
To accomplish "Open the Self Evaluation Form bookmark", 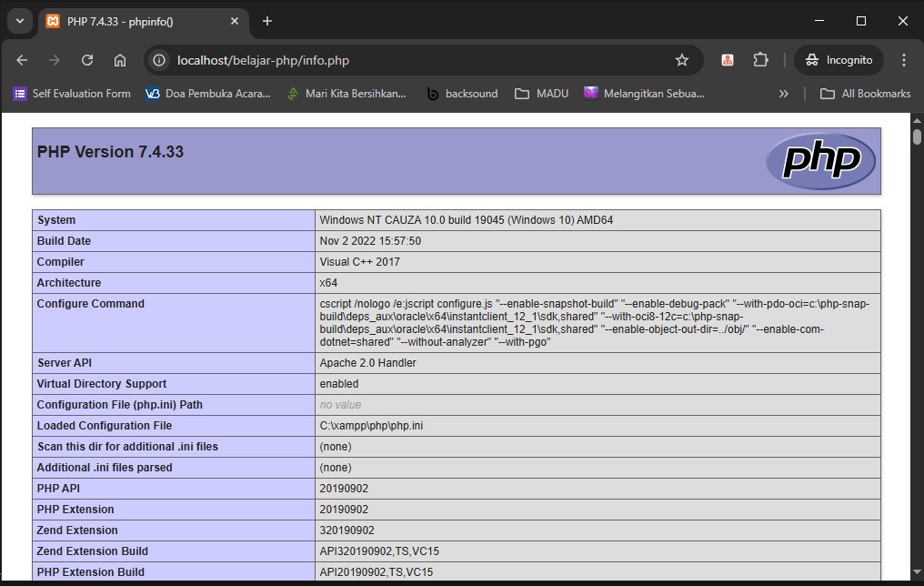I will point(72,94).
